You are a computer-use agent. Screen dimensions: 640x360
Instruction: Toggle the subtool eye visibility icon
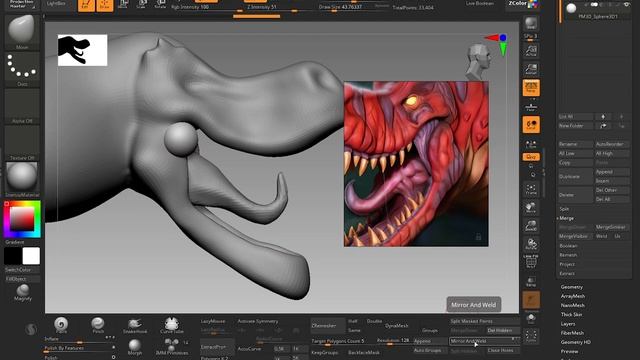627,4
